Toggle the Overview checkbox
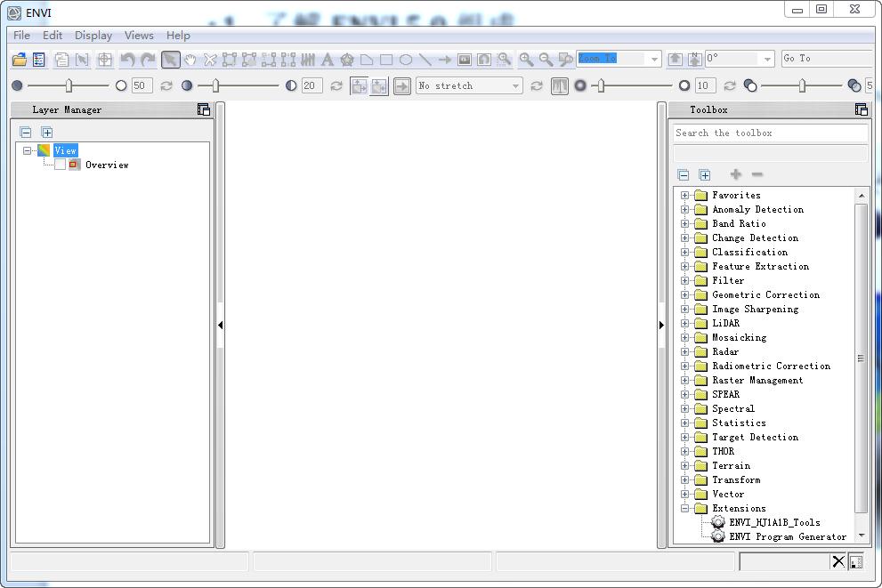The image size is (882, 588). point(61,165)
